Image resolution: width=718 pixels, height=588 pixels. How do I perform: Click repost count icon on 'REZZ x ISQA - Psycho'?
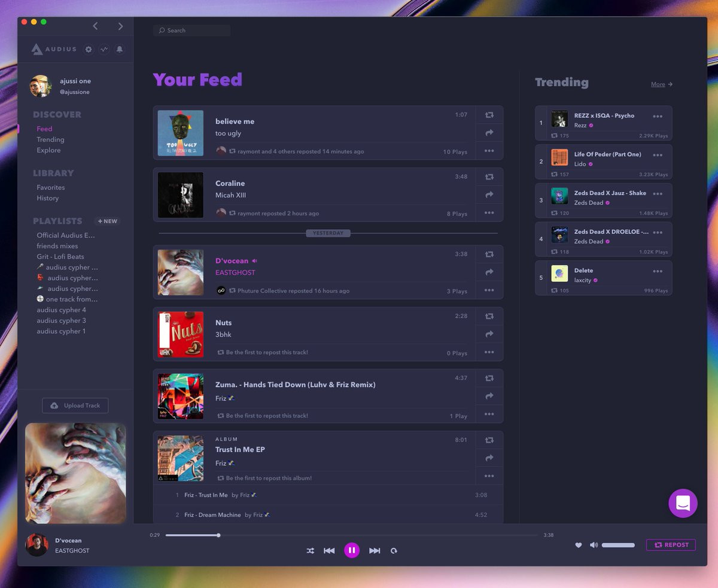point(554,136)
